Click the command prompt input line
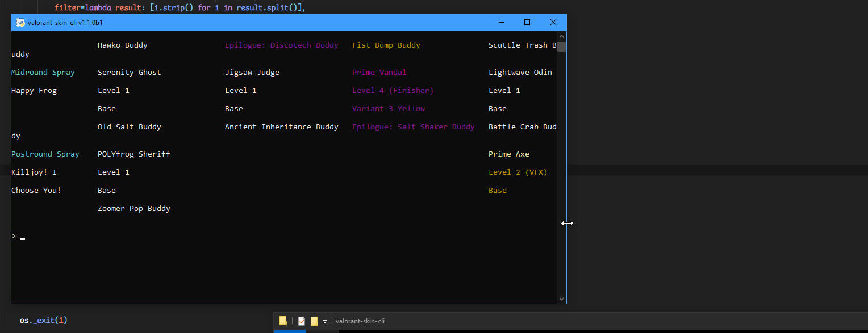This screenshot has height=333, width=868. pos(284,236)
